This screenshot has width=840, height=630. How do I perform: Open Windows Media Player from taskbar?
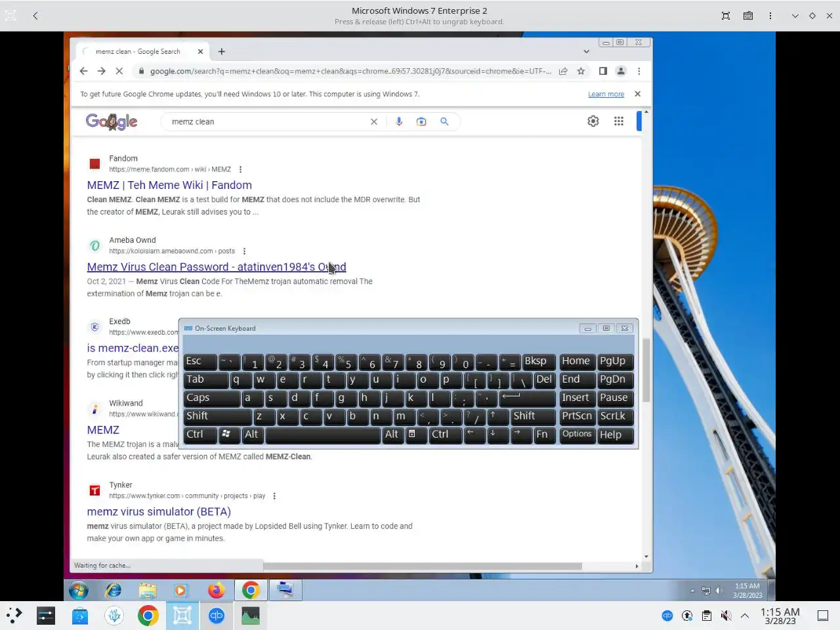(x=182, y=590)
